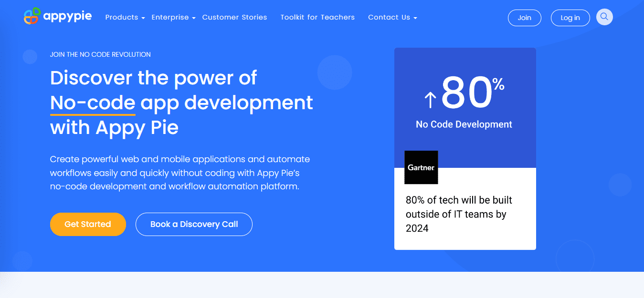Expand the Products dropdown arrow
Viewport: 644px width, 298px height.
[x=143, y=18]
